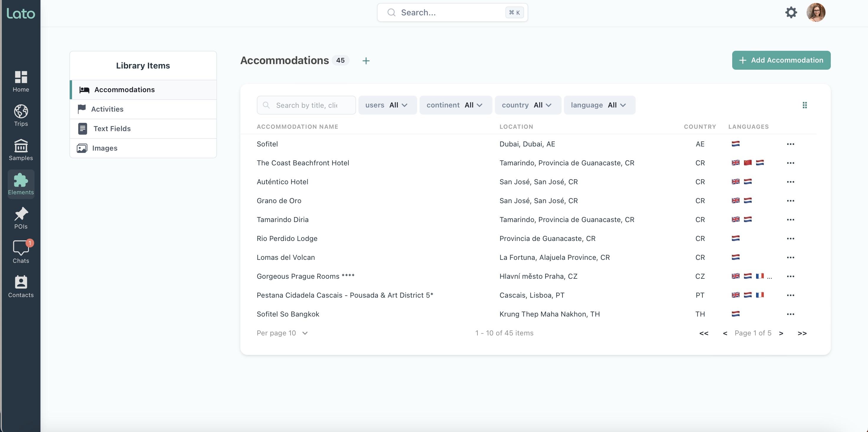Go to next page of accommodations
This screenshot has width=868, height=432.
pyautogui.click(x=781, y=333)
